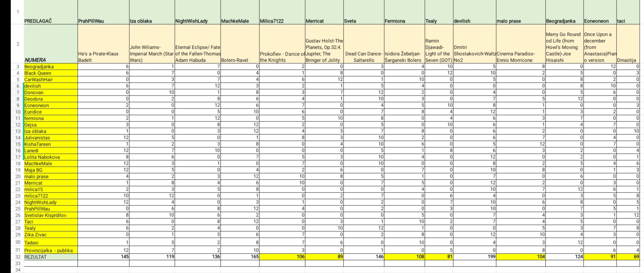Click the highlighted total 89
This screenshot has width=644, height=273.
324,257
